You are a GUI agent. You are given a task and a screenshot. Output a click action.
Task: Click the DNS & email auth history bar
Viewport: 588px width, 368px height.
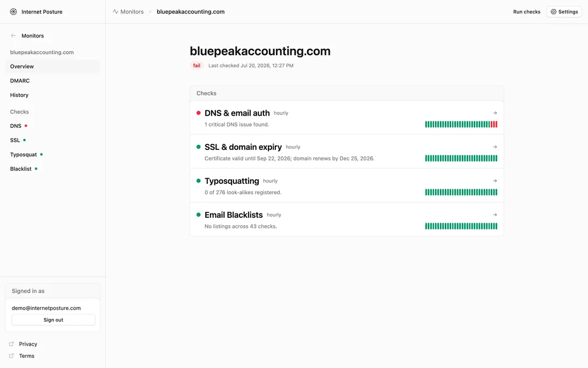point(461,124)
